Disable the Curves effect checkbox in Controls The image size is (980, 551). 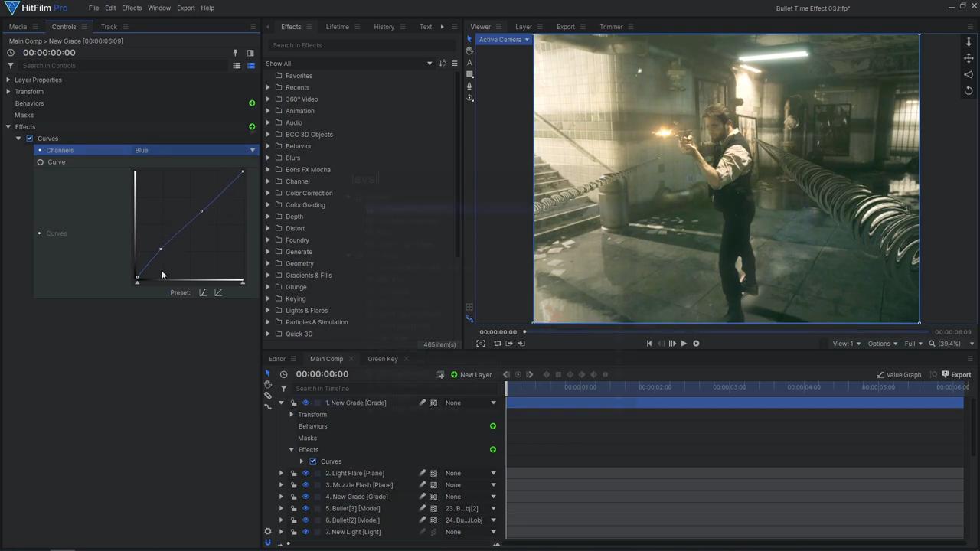tap(30, 139)
